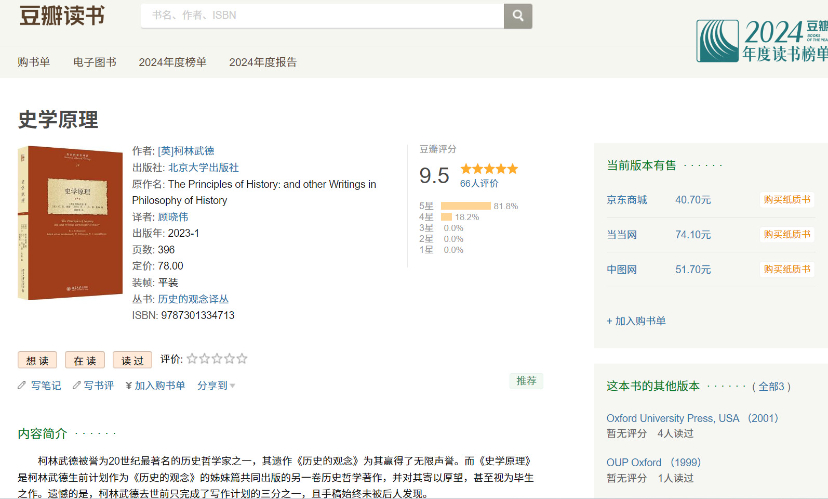Click the pencil icon beside 写书评

coord(77,385)
